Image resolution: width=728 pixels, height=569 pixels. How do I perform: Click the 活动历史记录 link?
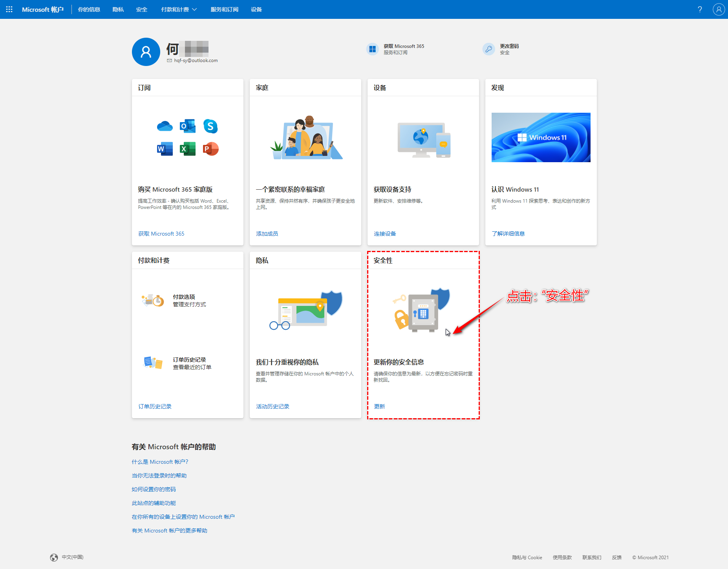273,406
